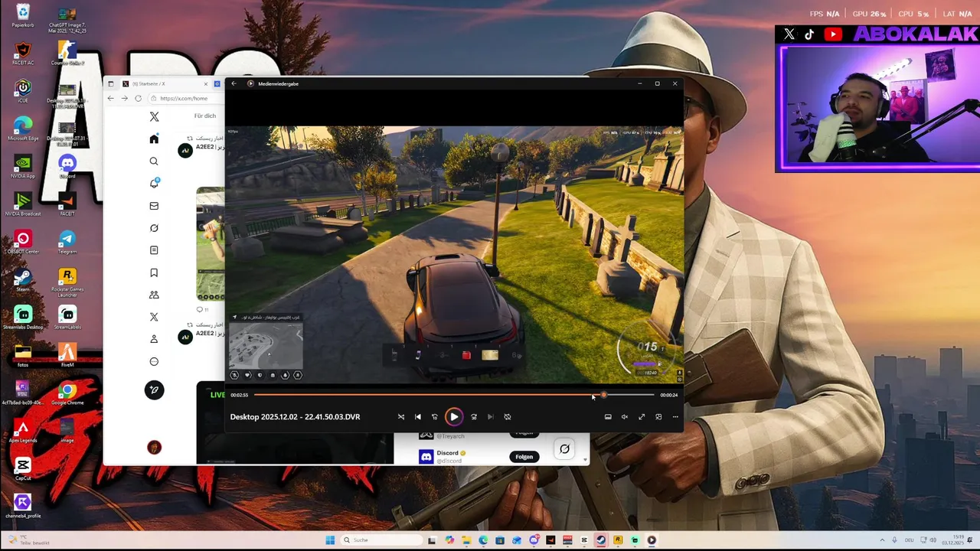Click the X compose post button
This screenshot has width=980, height=551.
pyautogui.click(x=154, y=390)
